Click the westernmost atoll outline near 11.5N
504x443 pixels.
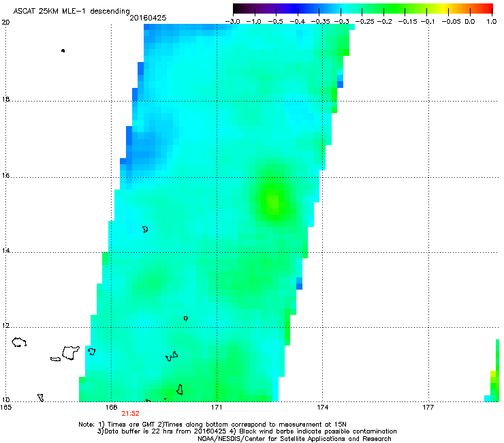tap(19, 342)
